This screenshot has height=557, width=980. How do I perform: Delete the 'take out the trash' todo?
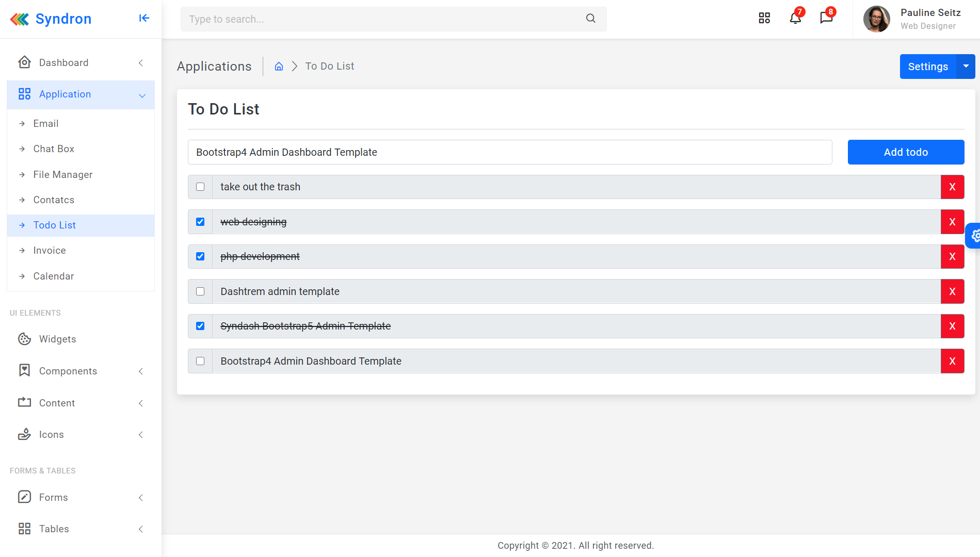pos(952,187)
